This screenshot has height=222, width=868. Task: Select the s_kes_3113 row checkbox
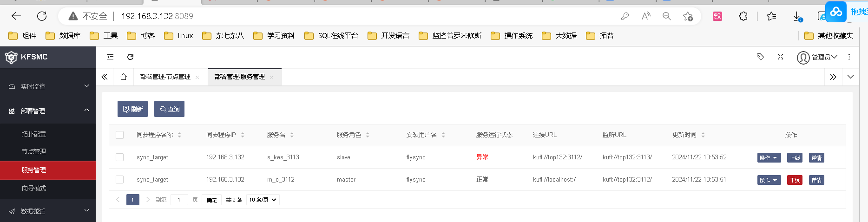coord(120,157)
